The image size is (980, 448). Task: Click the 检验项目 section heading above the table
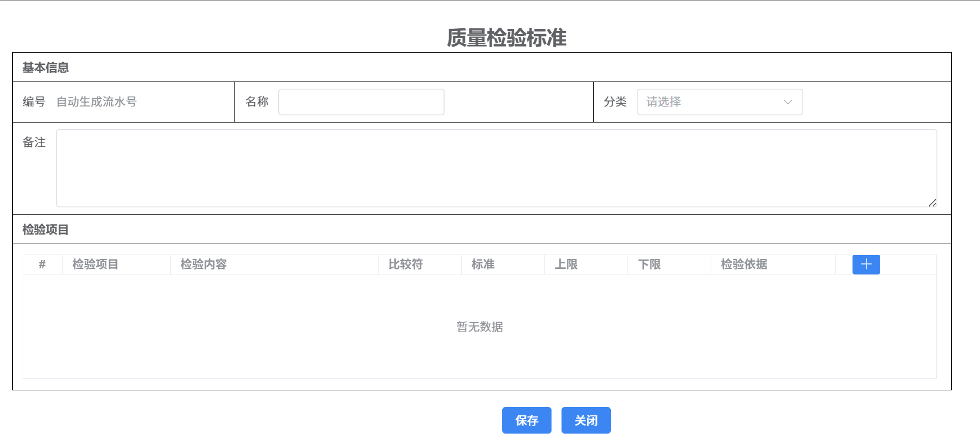pyautogui.click(x=45, y=230)
